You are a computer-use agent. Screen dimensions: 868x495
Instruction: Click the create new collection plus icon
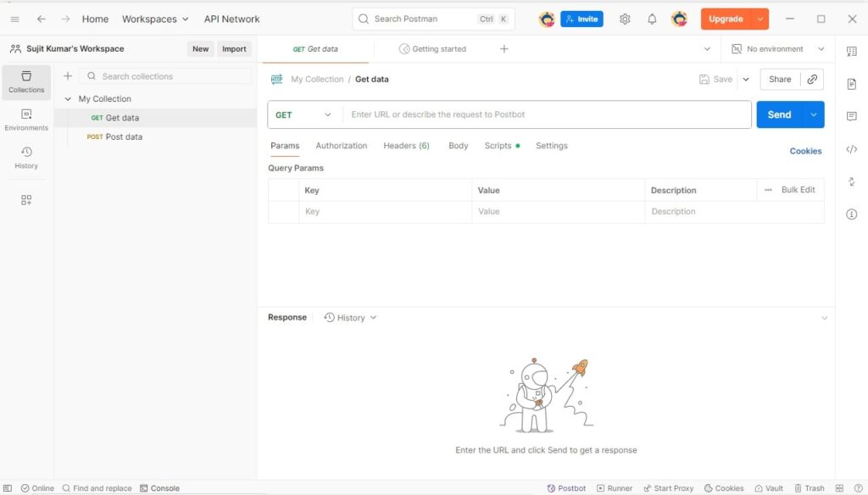[68, 76]
